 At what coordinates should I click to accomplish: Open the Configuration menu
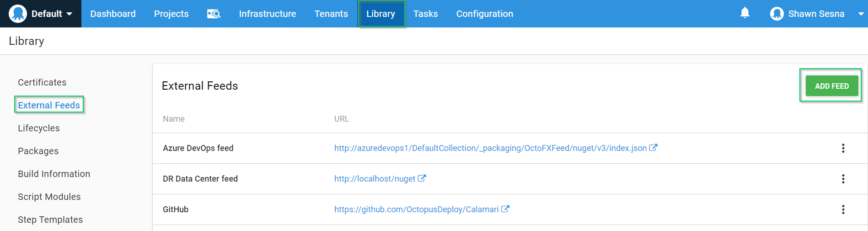pos(485,14)
